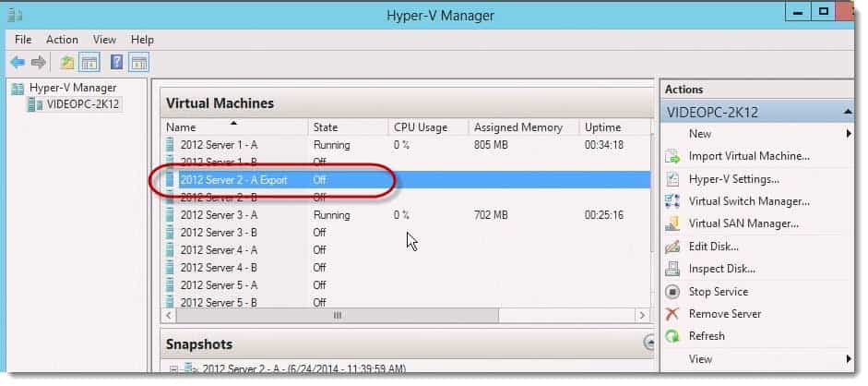
Task: Expand the View submenu arrow in Actions
Action: [x=849, y=359]
